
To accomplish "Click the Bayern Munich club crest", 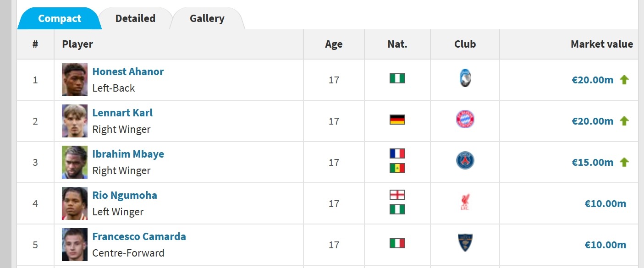I will point(465,120).
